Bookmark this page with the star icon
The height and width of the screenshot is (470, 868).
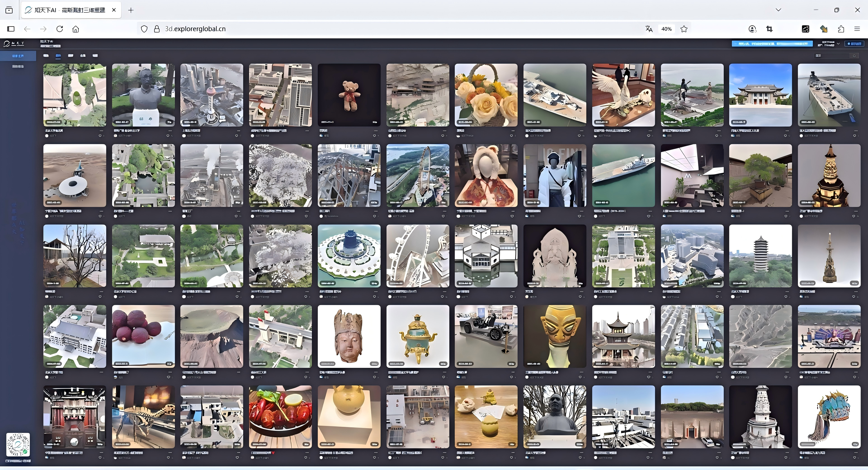pos(684,29)
